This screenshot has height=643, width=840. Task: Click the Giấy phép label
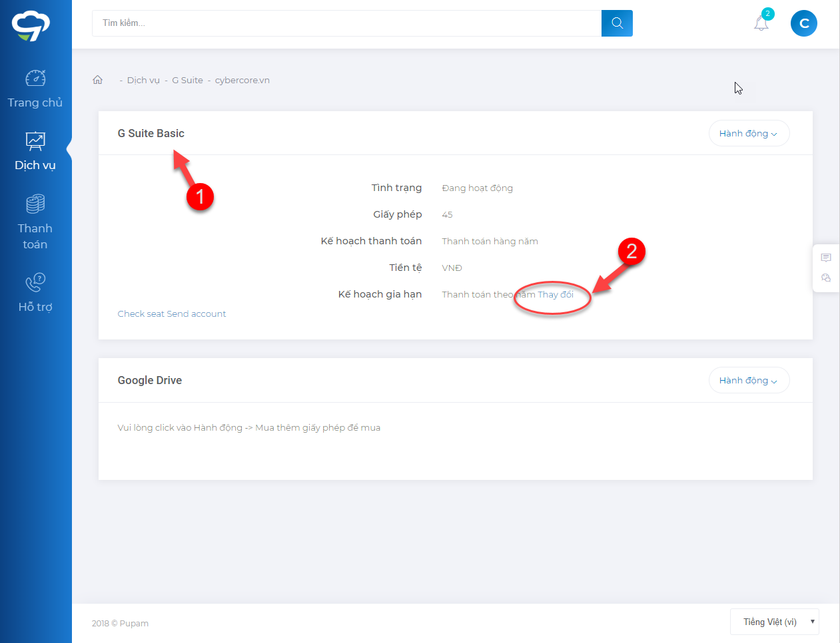[x=398, y=214]
